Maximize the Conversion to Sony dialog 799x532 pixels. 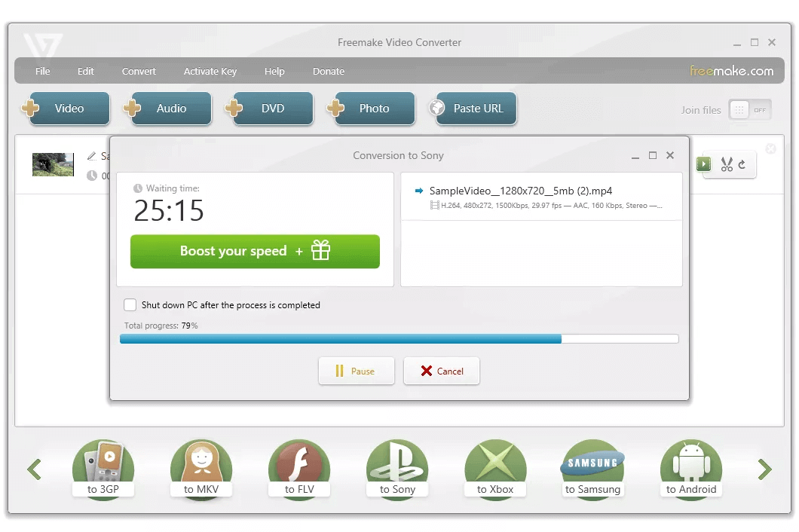[x=653, y=155]
